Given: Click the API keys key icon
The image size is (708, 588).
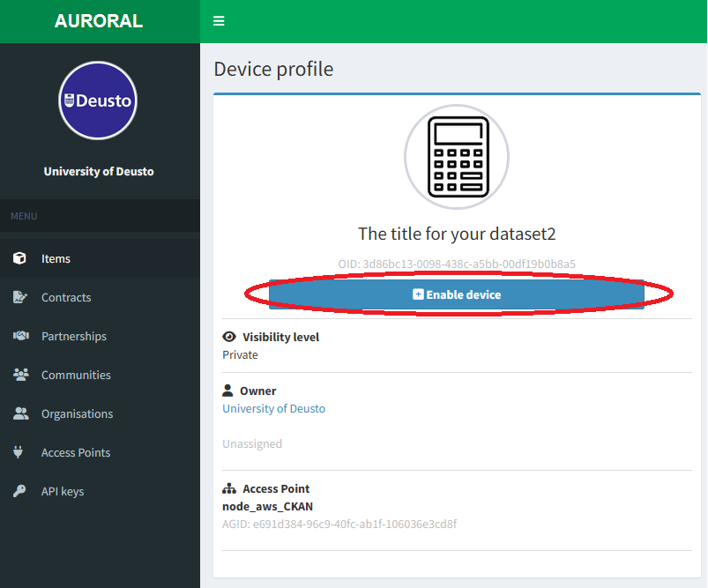Looking at the screenshot, I should coord(19,491).
